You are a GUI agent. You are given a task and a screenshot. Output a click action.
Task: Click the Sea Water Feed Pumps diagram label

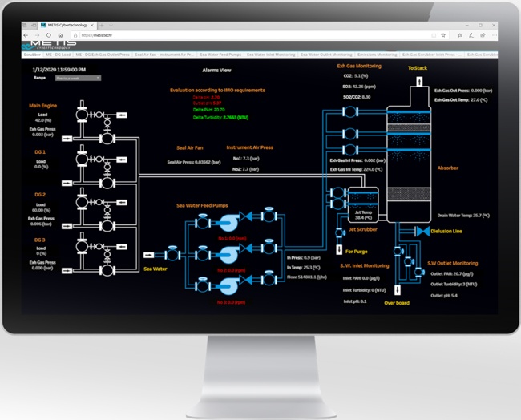click(x=202, y=206)
